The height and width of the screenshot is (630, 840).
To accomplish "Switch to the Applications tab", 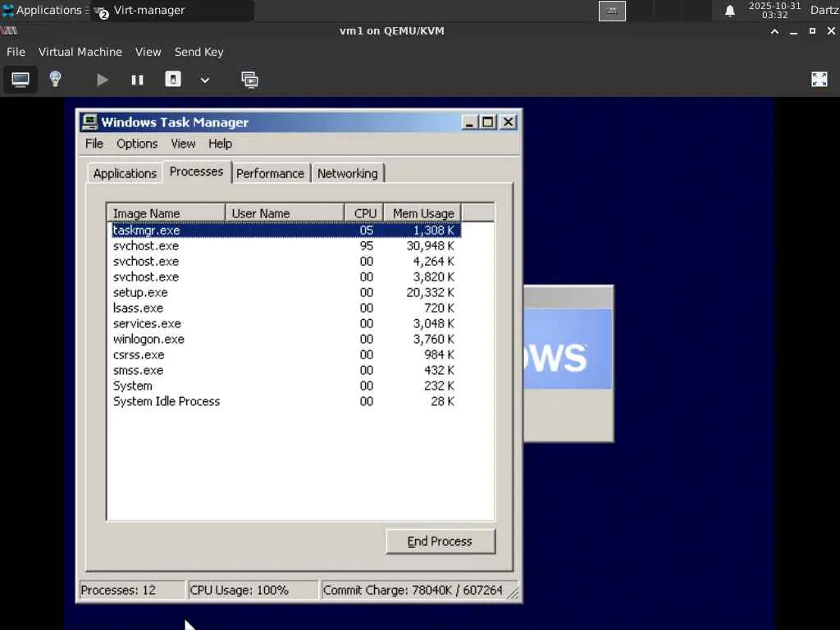I will click(x=125, y=174).
